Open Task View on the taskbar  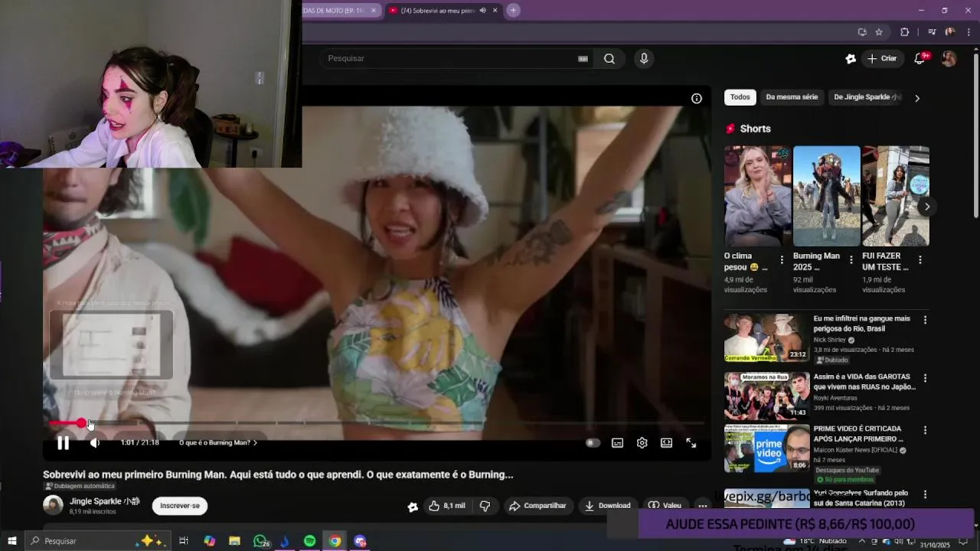184,541
